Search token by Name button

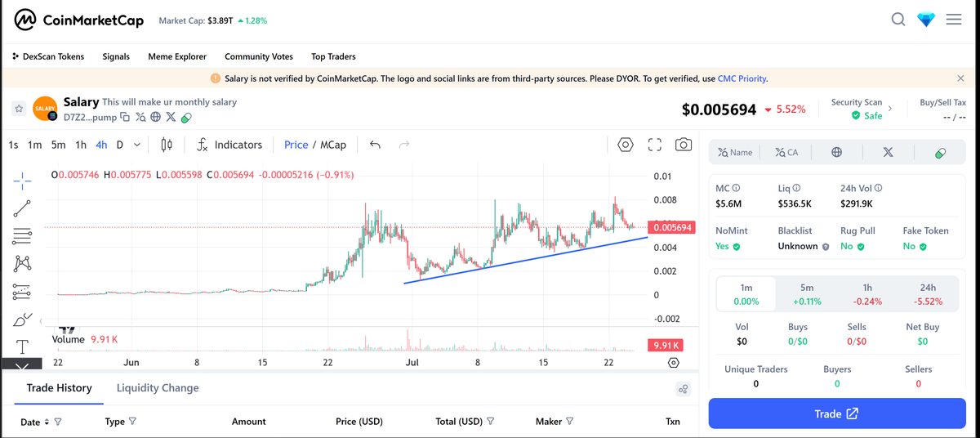[735, 152]
